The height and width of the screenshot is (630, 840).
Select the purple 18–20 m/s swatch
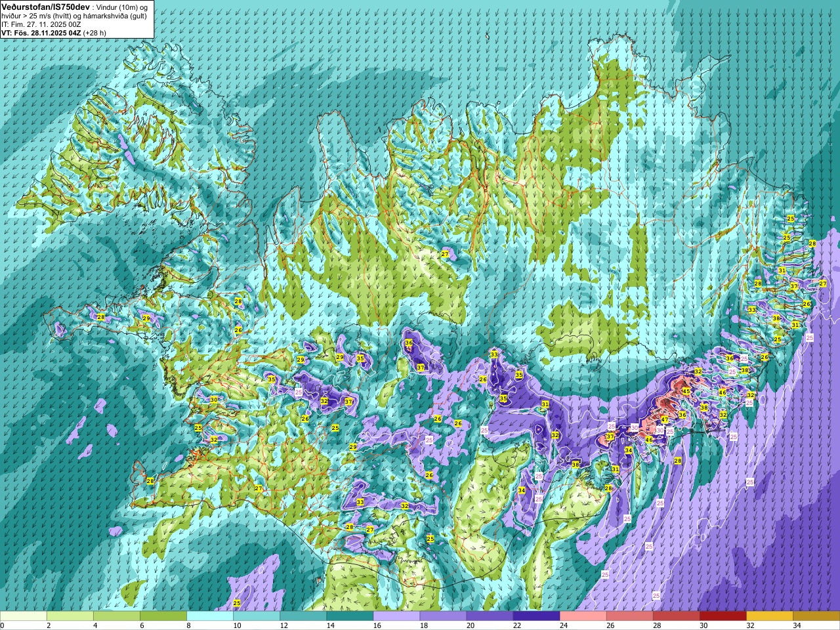[443, 616]
